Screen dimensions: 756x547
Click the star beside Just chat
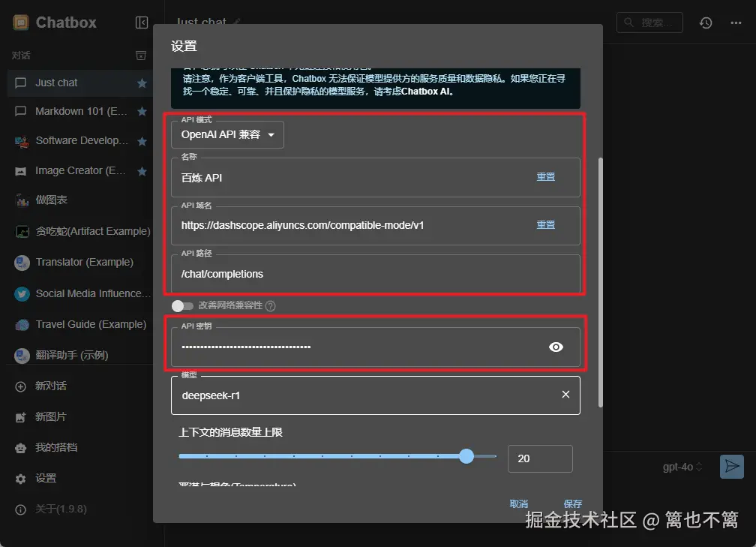[x=142, y=83]
